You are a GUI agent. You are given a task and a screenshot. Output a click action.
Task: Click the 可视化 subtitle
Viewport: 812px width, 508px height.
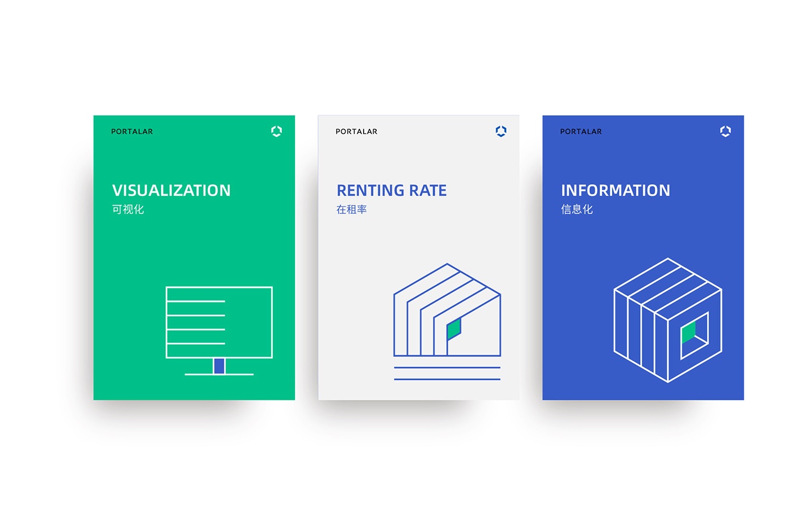click(128, 210)
